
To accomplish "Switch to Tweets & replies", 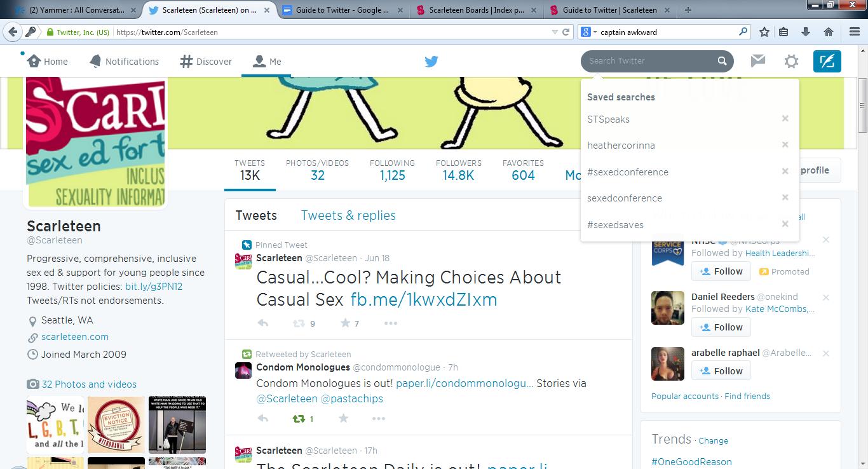I will 348,215.
